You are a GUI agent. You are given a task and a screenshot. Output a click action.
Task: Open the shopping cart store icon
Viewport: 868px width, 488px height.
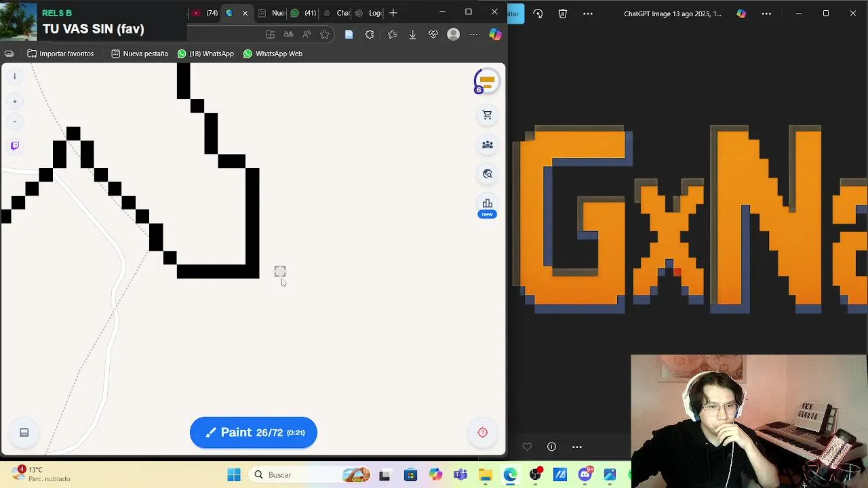point(487,115)
